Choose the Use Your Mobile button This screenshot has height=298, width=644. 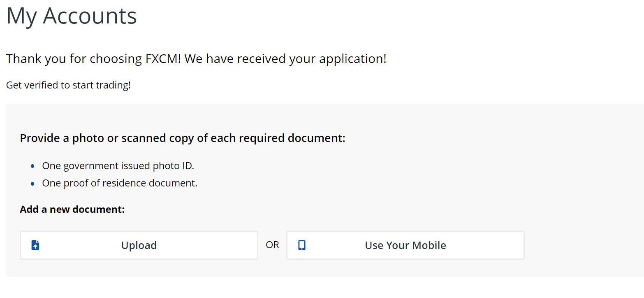pyautogui.click(x=405, y=245)
